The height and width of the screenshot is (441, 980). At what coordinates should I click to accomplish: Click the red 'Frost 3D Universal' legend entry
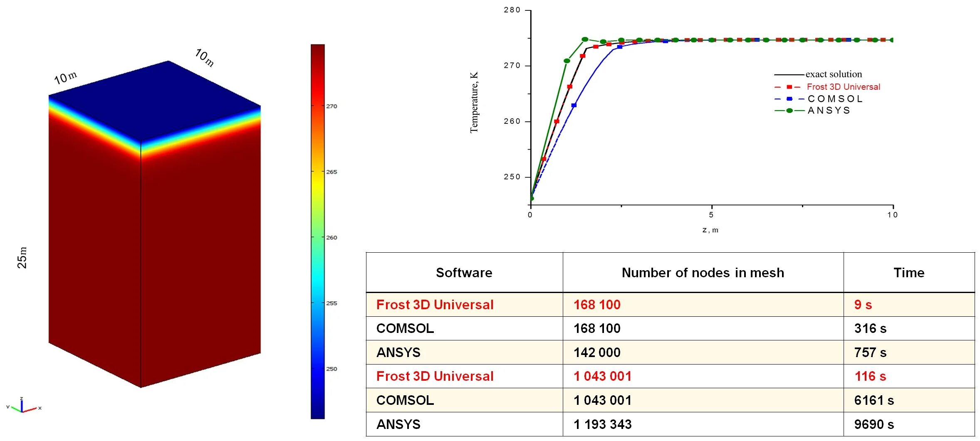click(827, 87)
